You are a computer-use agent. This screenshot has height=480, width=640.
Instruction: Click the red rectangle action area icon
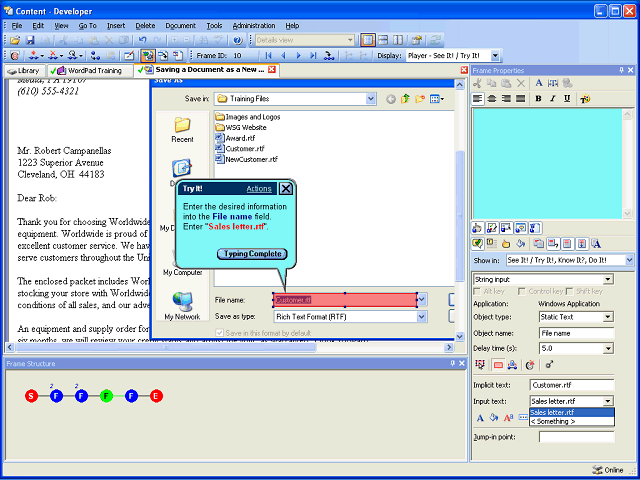498,365
